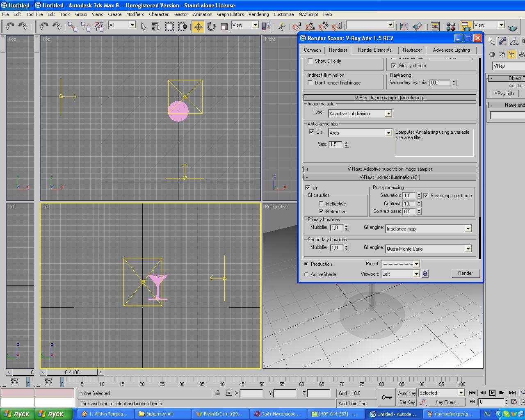
Task: Open the Material Editor spheres icon
Action: 451,27
